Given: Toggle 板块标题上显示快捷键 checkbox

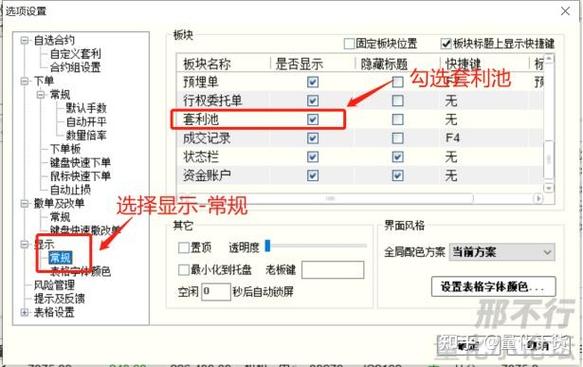Looking at the screenshot, I should pyautogui.click(x=446, y=44).
